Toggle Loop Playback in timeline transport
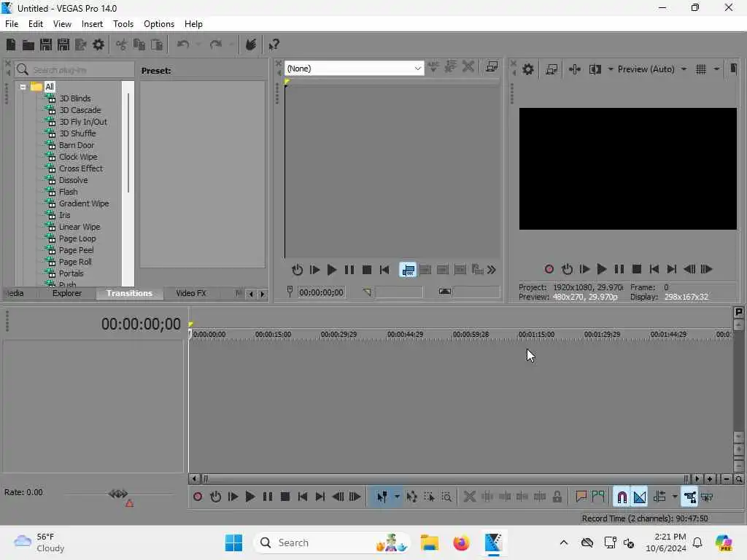This screenshot has width=747, height=560. [x=215, y=497]
